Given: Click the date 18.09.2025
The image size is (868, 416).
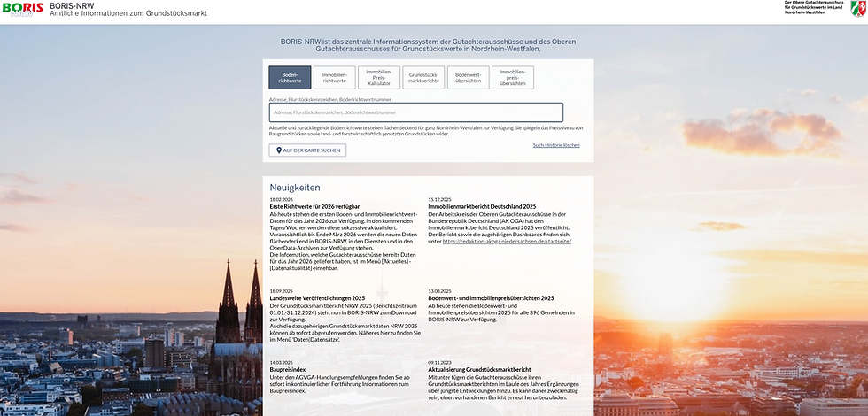Looking at the screenshot, I should click(282, 291).
